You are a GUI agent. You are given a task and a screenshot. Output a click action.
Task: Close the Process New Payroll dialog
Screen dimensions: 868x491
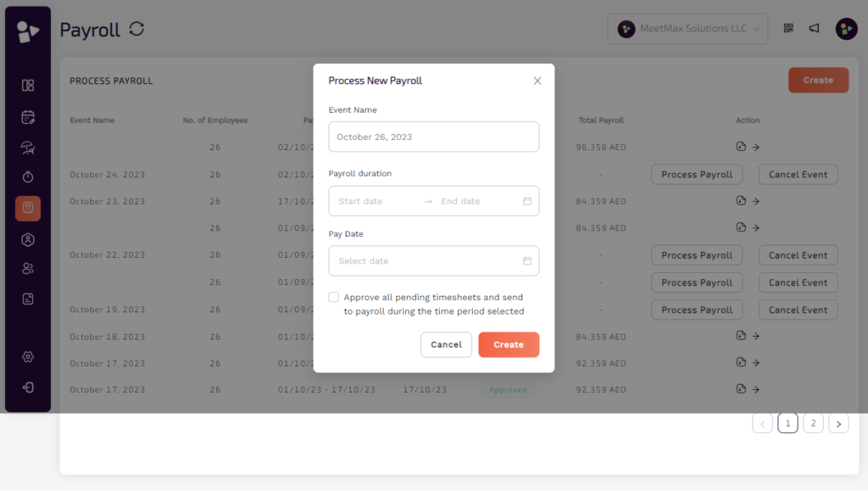coord(537,80)
